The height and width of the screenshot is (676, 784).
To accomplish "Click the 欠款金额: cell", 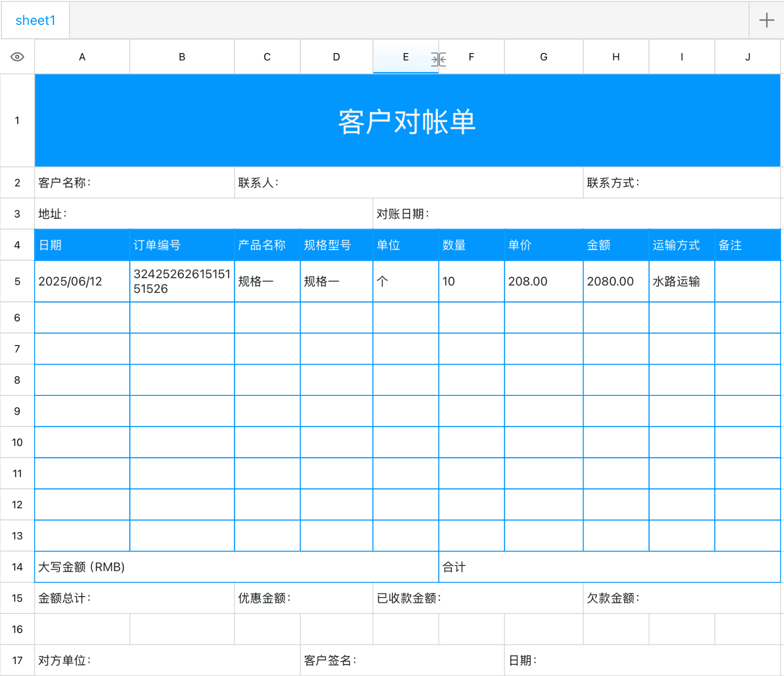I will coord(682,598).
